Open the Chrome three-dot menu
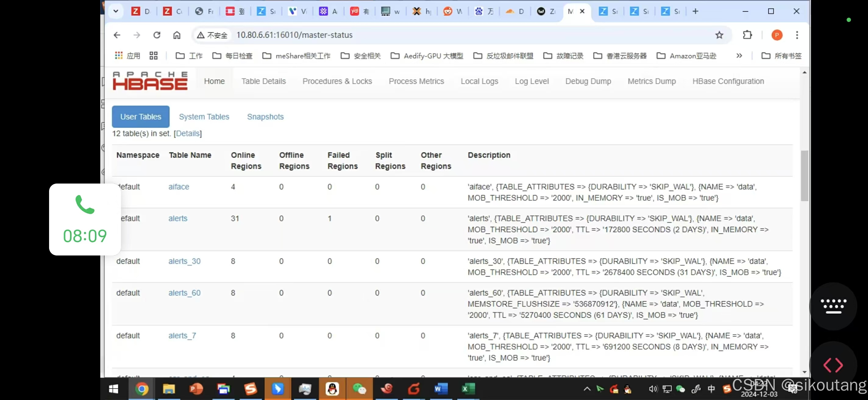 point(797,35)
